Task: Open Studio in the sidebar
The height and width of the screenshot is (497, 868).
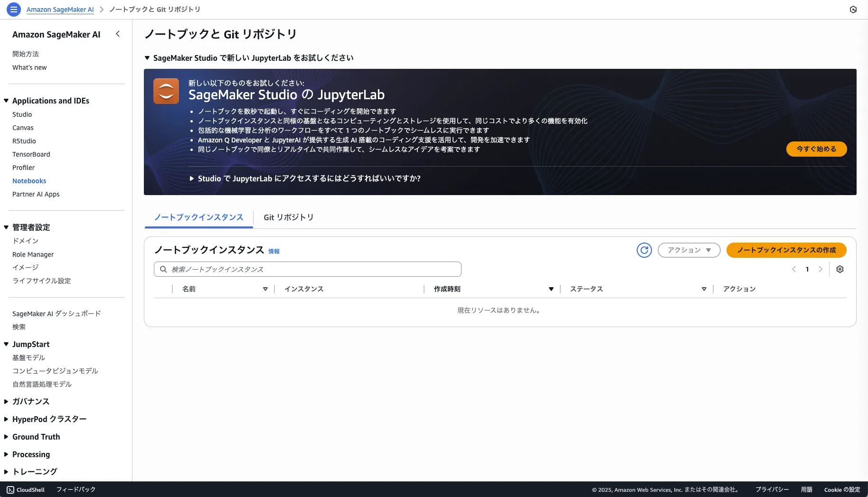Action: coord(22,114)
